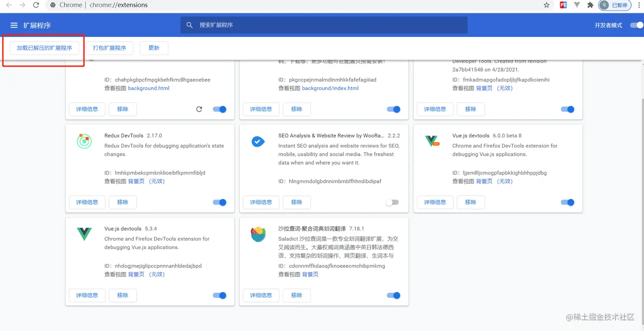
Task: Open 详细信息 for Redux DevTools
Action: click(87, 202)
